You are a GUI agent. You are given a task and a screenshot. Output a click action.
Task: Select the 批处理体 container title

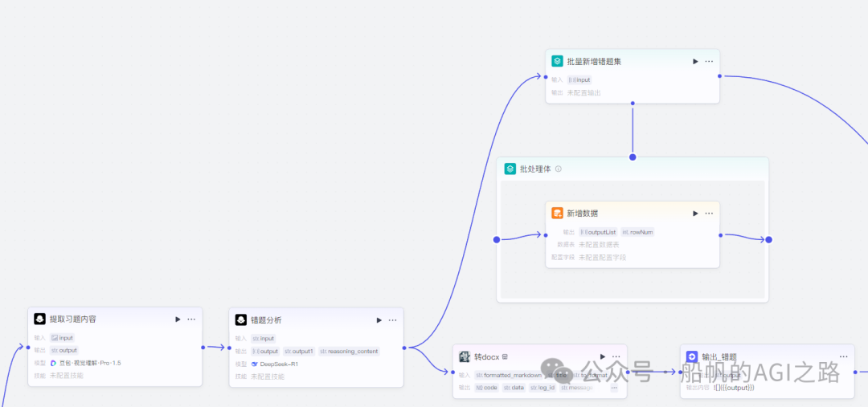(x=535, y=169)
